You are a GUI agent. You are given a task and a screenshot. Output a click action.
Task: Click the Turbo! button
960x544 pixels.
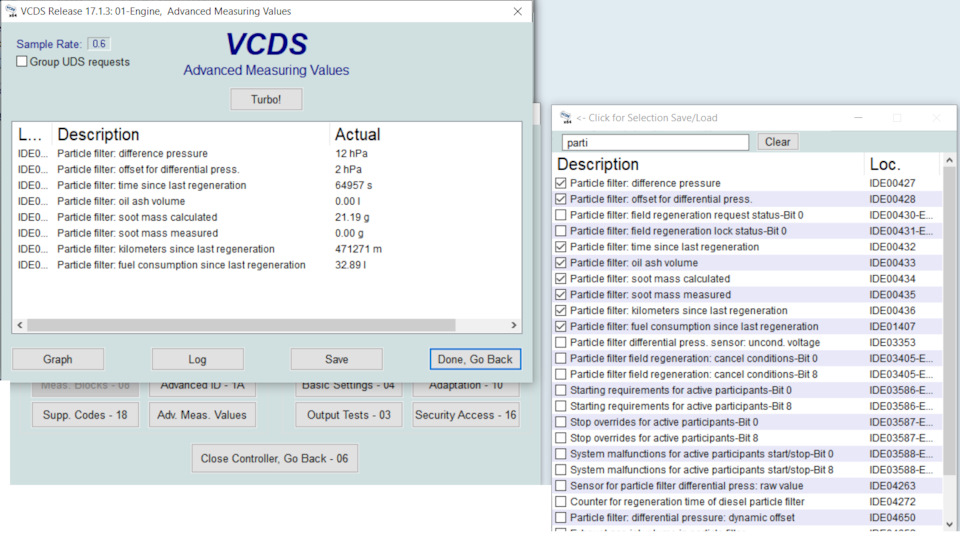266,99
